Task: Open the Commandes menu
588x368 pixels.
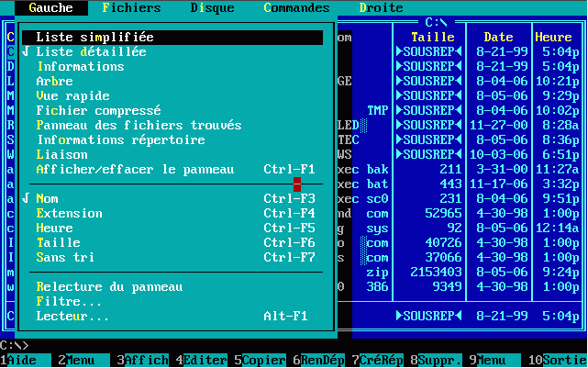Action: click(296, 8)
